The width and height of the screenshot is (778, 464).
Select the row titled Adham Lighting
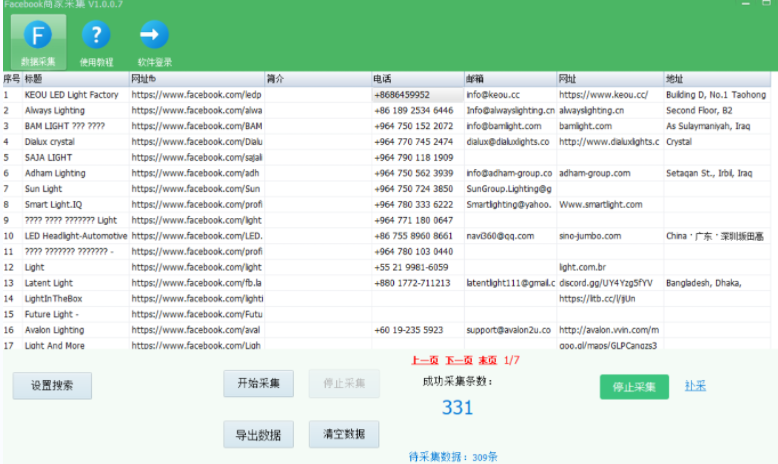pyautogui.click(x=387, y=173)
